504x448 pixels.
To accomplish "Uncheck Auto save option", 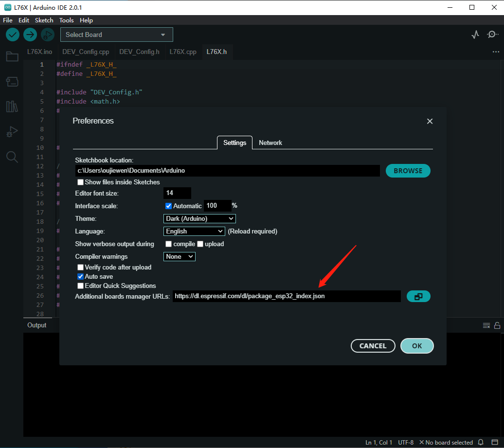I will pos(80,276).
